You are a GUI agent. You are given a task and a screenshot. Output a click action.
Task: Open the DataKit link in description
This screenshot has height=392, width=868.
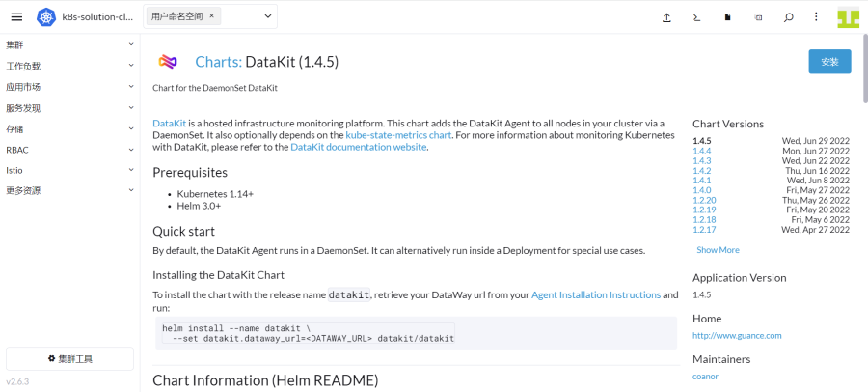click(170, 123)
